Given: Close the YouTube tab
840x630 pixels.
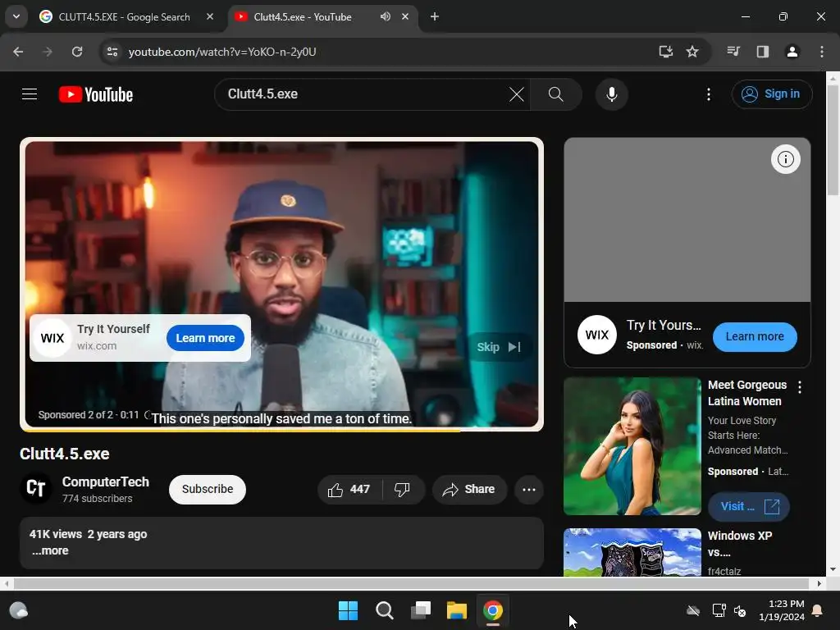Looking at the screenshot, I should click(x=405, y=17).
